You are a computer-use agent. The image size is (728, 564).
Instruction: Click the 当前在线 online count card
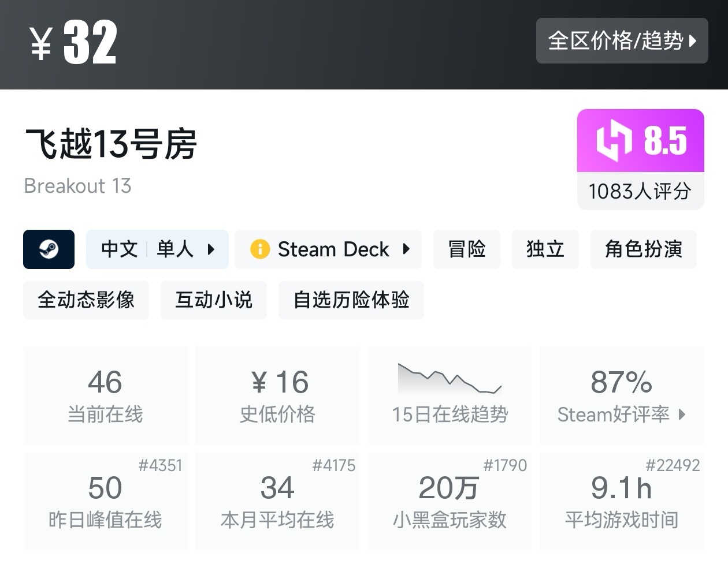[x=105, y=396]
